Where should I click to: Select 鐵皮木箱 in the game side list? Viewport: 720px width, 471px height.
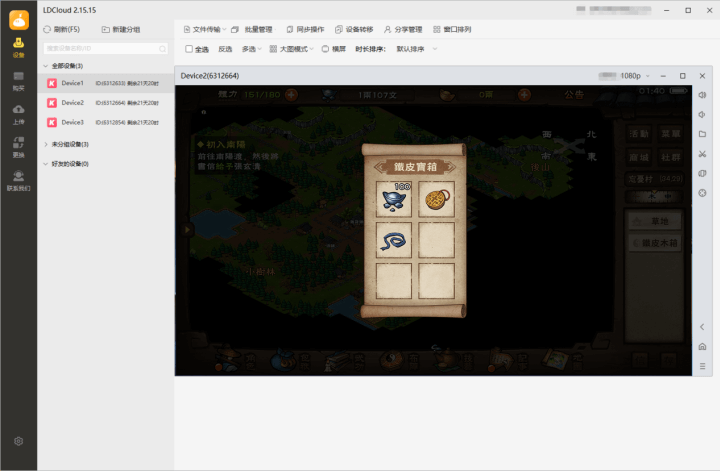coord(655,243)
